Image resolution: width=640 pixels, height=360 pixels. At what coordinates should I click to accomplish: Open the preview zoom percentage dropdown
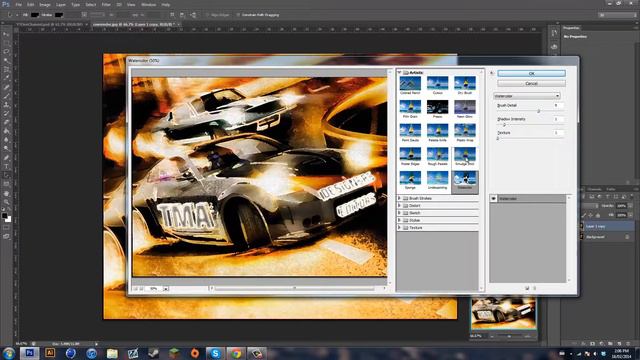166,289
